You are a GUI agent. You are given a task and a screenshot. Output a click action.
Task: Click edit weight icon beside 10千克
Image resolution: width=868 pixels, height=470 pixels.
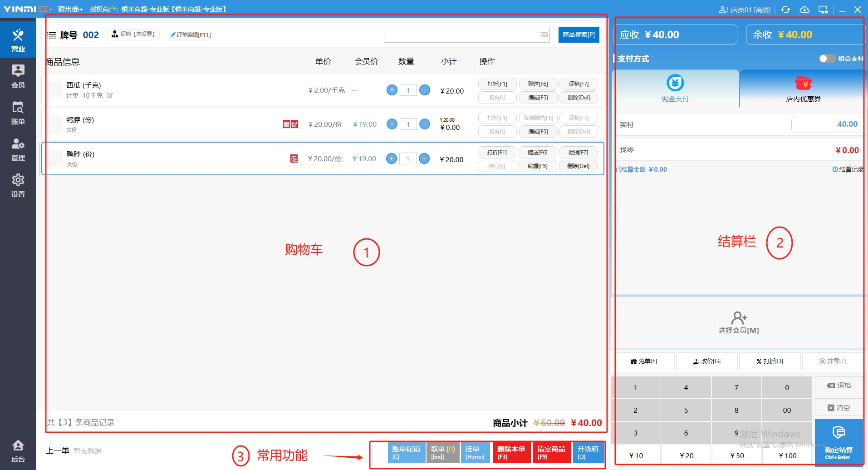coord(110,95)
